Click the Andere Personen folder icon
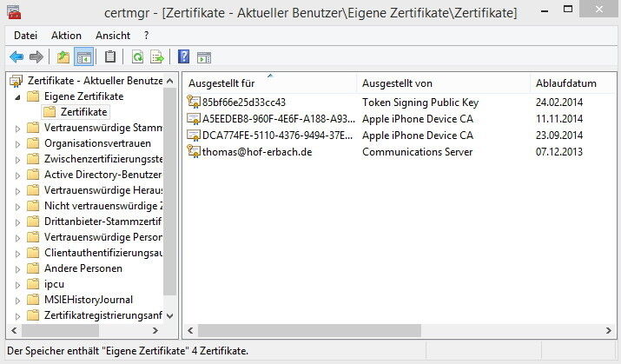The width and height of the screenshot is (621, 364). pyautogui.click(x=33, y=268)
